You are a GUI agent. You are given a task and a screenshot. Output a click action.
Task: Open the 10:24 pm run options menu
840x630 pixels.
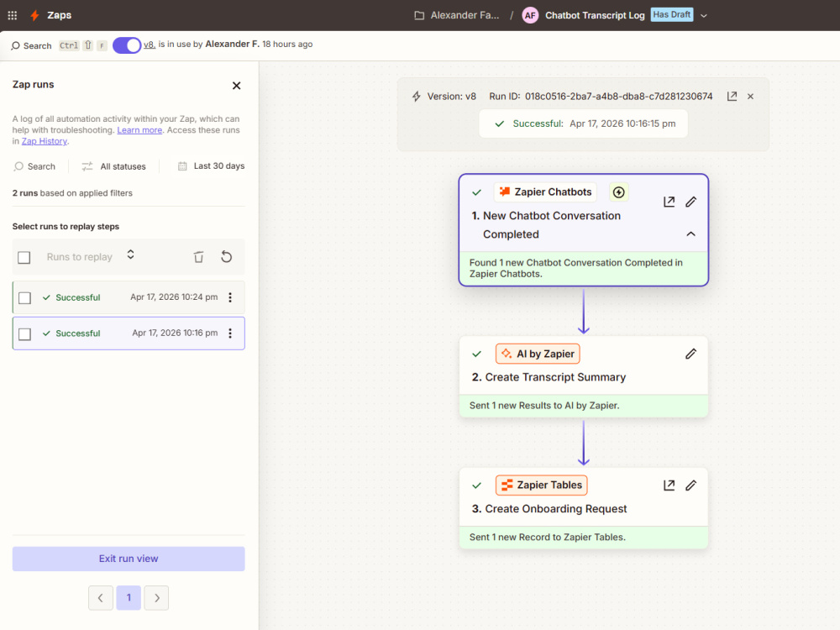click(x=230, y=297)
